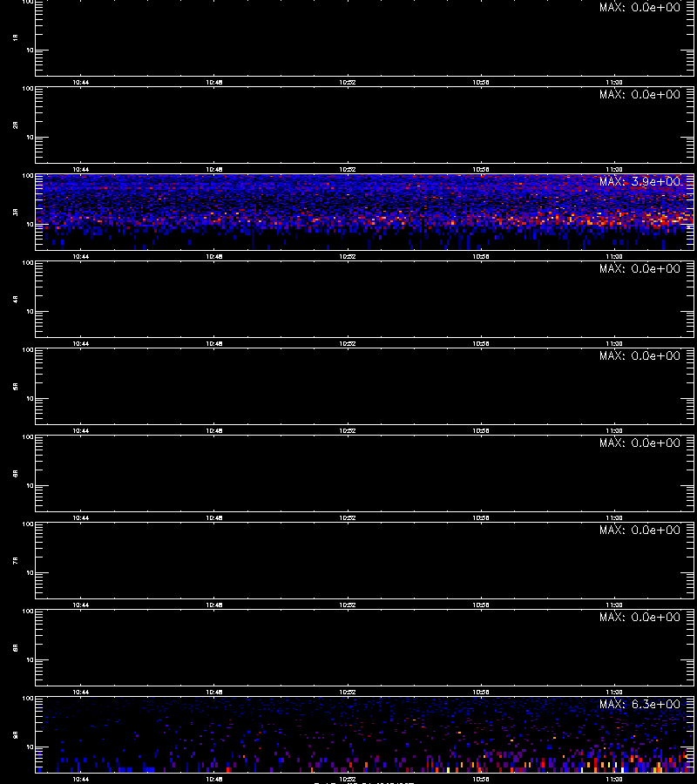
Task: Click the 9R panel axis label
Action: click(16, 735)
